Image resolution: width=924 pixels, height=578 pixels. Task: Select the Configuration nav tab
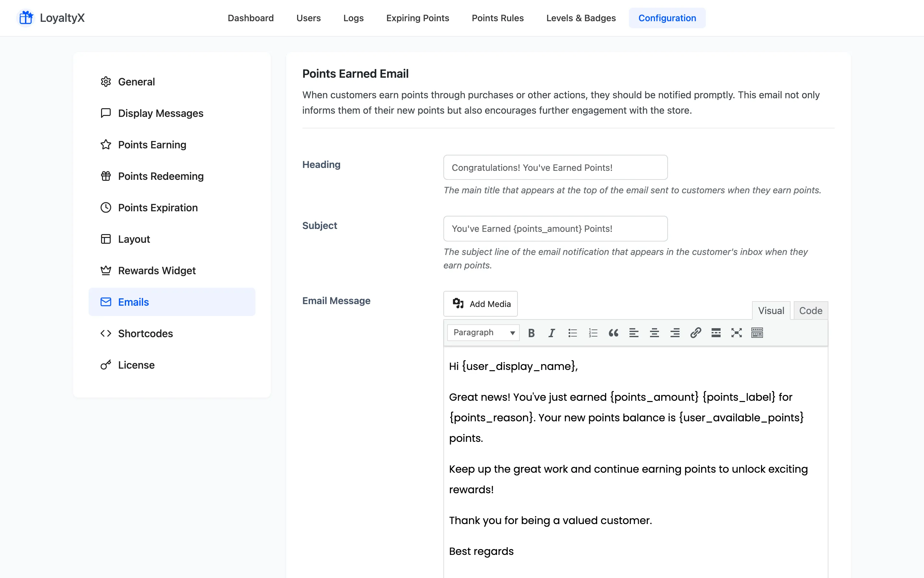point(667,18)
